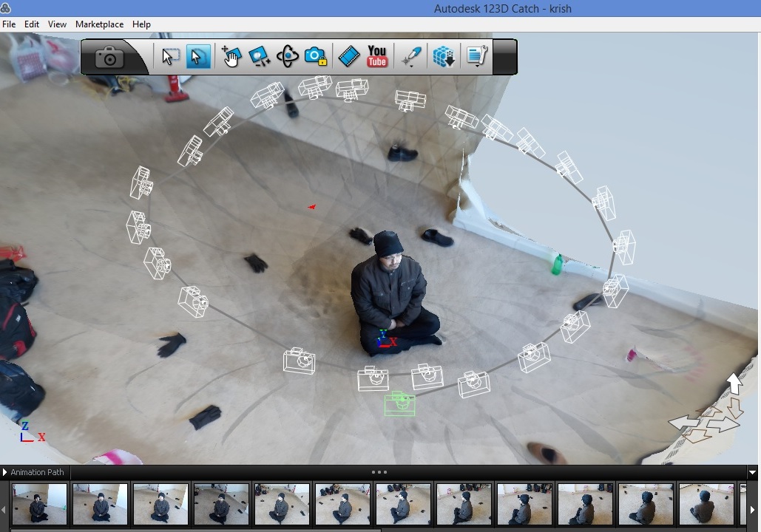Viewport: 761px width, 532px height.
Task: Click the green highlighted camera in viewport
Action: click(400, 403)
